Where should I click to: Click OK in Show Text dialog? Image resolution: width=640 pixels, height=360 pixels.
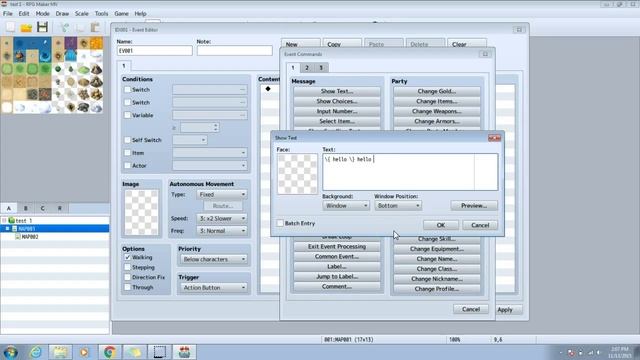pyautogui.click(x=441, y=225)
